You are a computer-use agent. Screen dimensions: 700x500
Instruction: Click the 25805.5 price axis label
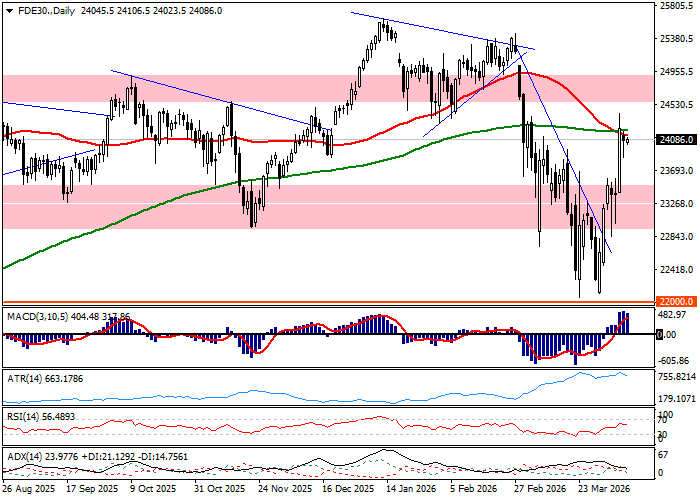[x=676, y=6]
